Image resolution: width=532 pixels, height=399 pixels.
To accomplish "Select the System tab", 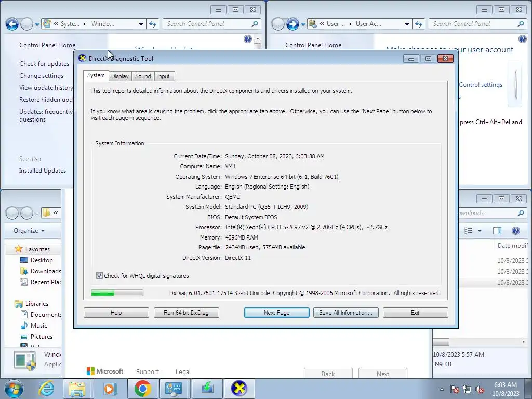I will [96, 75].
